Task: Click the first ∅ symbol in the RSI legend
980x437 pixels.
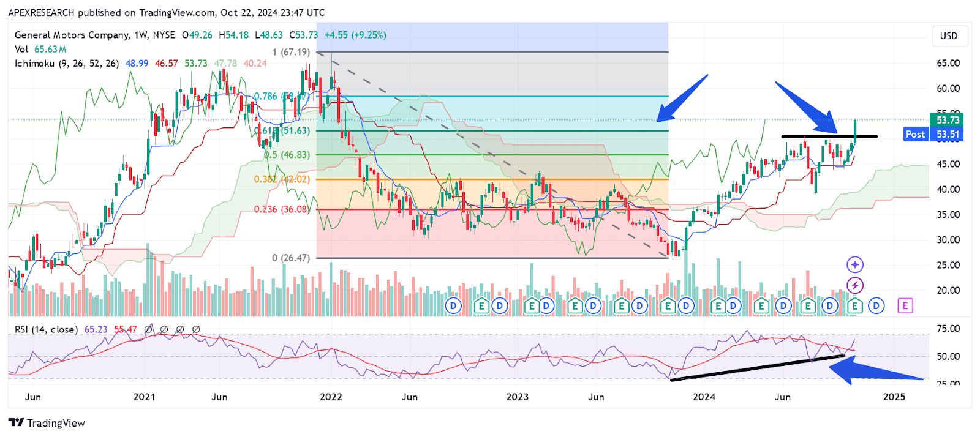Action: (x=148, y=329)
